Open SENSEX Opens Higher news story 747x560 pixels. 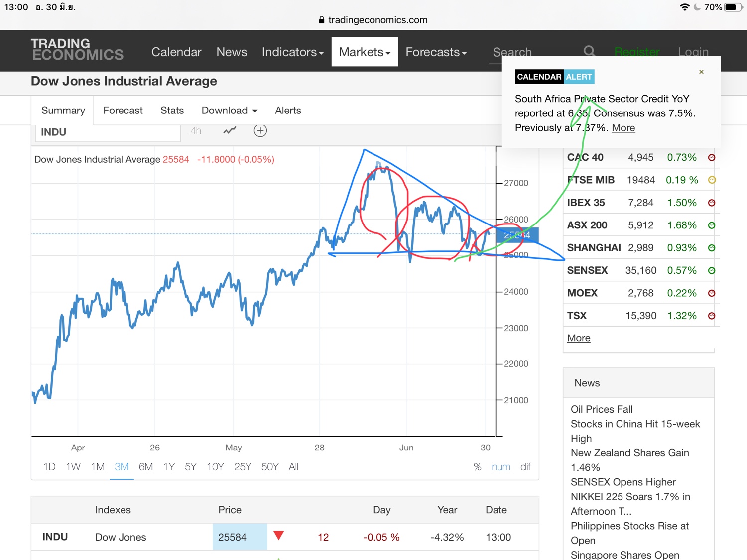point(623,482)
